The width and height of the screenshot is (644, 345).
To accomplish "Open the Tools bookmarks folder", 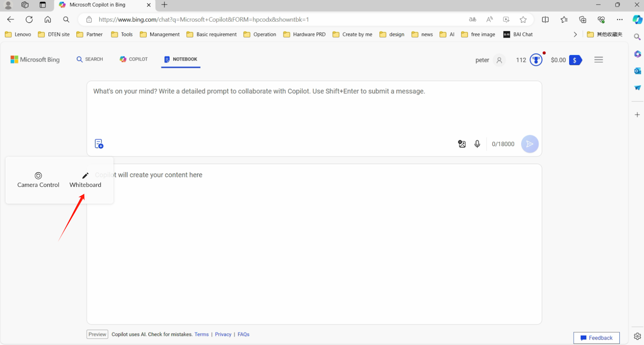I will (x=122, y=34).
